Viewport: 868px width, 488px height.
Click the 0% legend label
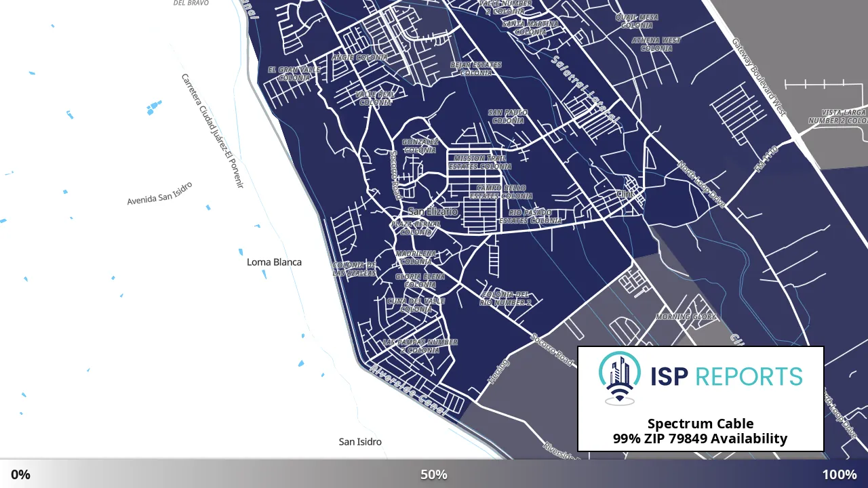pyautogui.click(x=20, y=474)
